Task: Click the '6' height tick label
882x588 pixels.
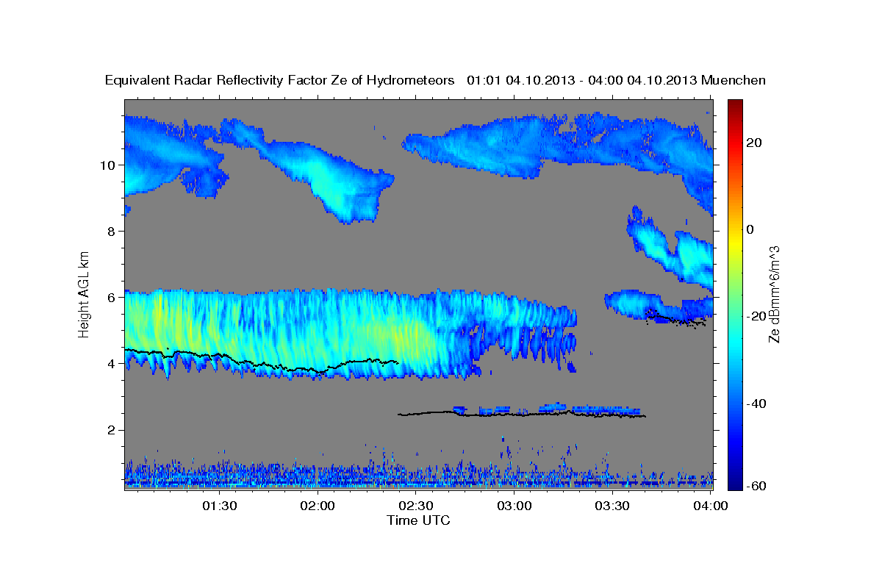Action: [111, 297]
